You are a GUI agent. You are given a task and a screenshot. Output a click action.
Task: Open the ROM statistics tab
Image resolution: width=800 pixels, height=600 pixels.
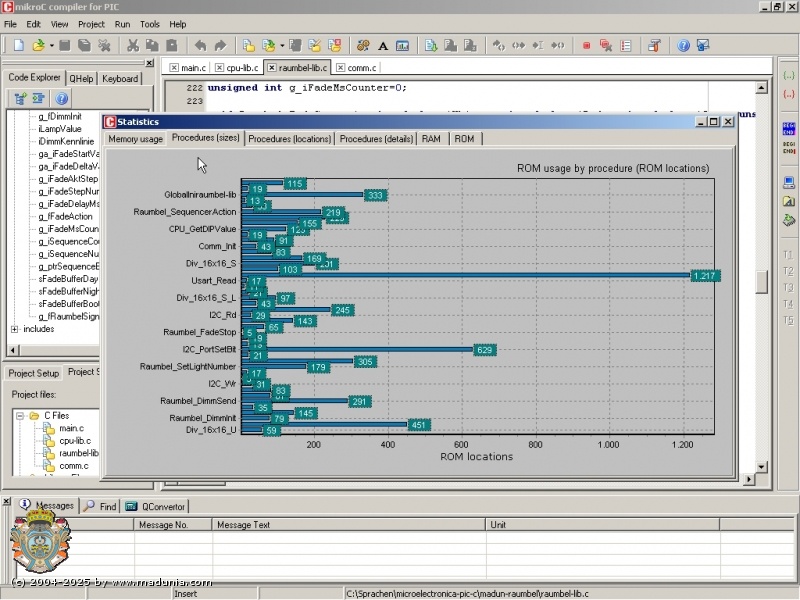click(x=464, y=139)
